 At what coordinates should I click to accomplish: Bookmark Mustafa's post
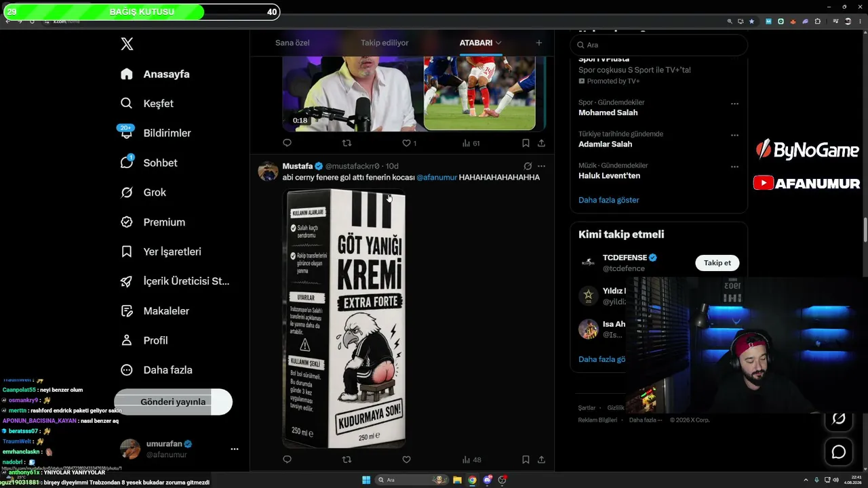[x=526, y=460]
